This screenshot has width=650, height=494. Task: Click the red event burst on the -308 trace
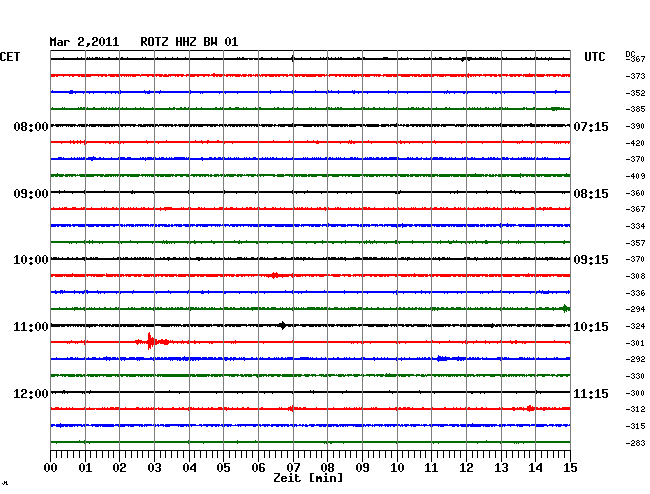tap(274, 275)
